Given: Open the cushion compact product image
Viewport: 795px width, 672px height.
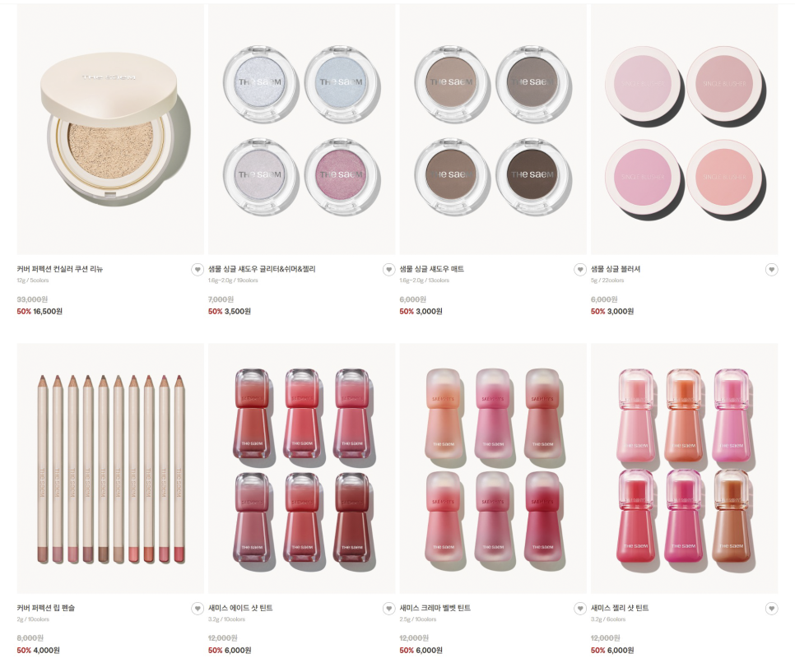Looking at the screenshot, I should click(x=110, y=129).
